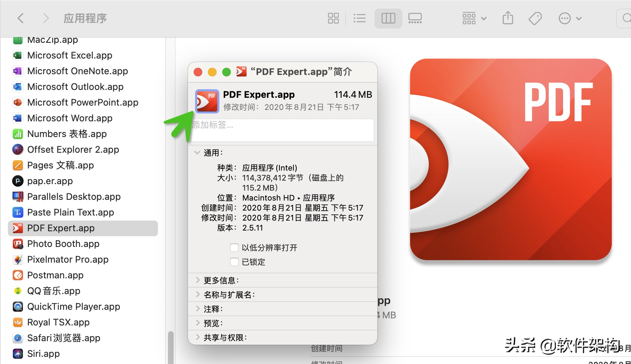This screenshot has width=631, height=364.
Task: Select MacZip.app file name
Action: 53,40
